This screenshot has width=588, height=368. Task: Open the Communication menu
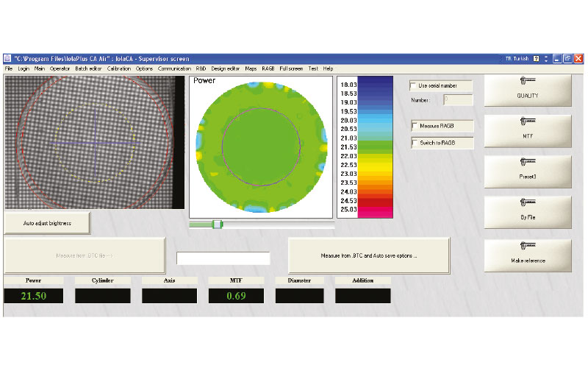tap(174, 68)
